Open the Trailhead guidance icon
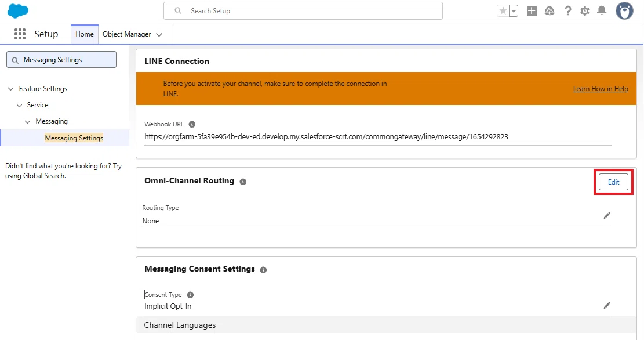This screenshot has height=340, width=644. 550,11
